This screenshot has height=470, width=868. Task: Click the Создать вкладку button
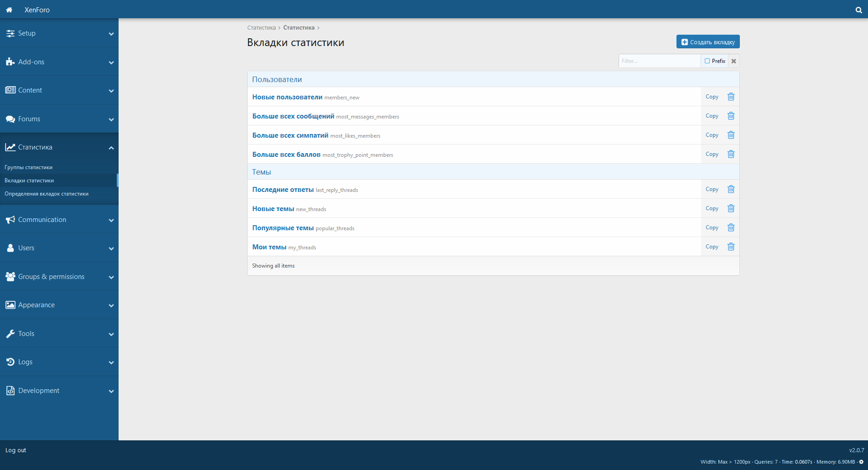[x=707, y=42]
